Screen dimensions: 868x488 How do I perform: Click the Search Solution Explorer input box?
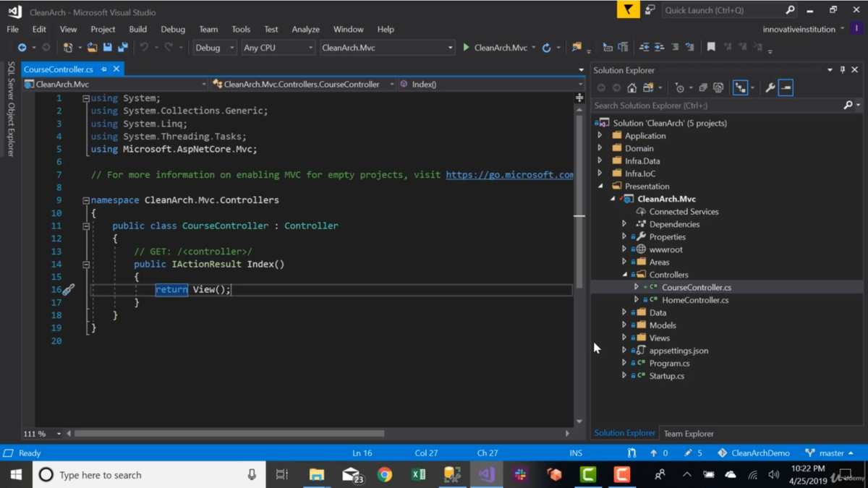point(717,106)
